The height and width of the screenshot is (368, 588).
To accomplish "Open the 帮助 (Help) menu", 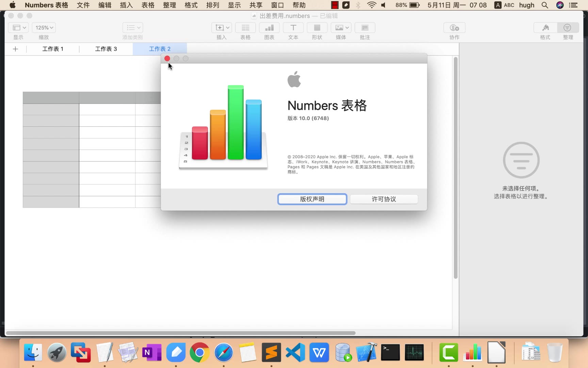I will pyautogui.click(x=299, y=5).
